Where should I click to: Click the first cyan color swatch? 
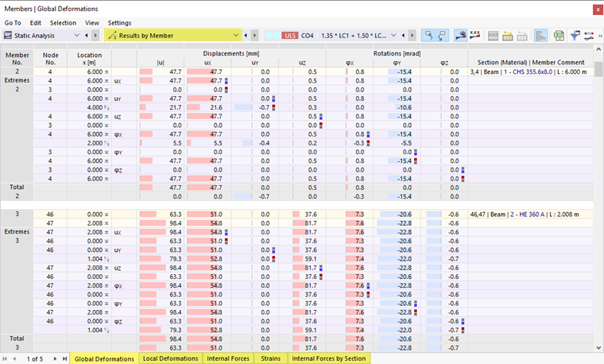269,36
